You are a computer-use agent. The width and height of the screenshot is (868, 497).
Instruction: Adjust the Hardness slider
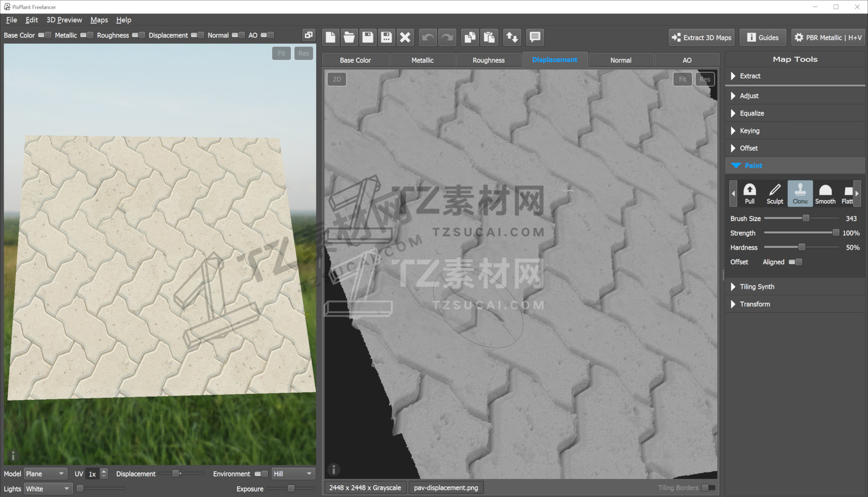pos(801,247)
